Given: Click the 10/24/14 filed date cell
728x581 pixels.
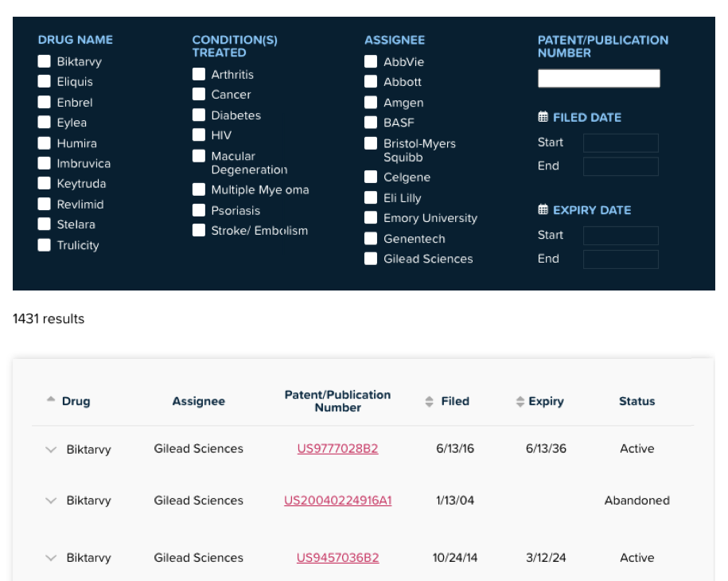Looking at the screenshot, I should click(x=455, y=557).
